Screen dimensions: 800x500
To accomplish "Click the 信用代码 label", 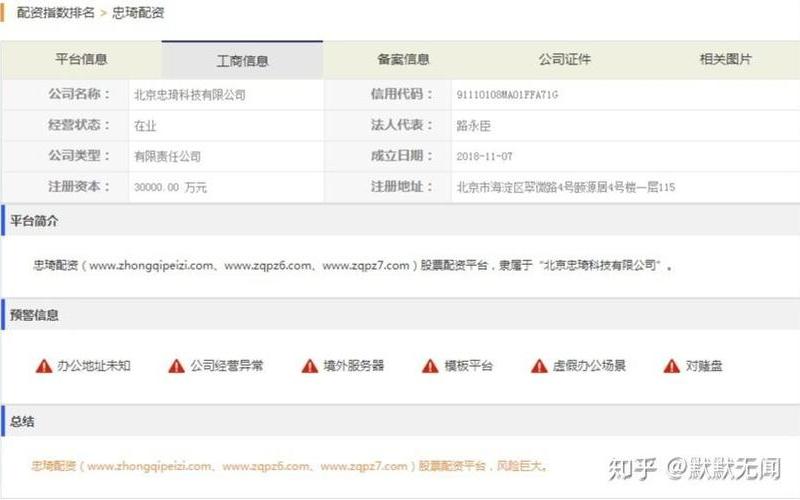I will point(402,94).
